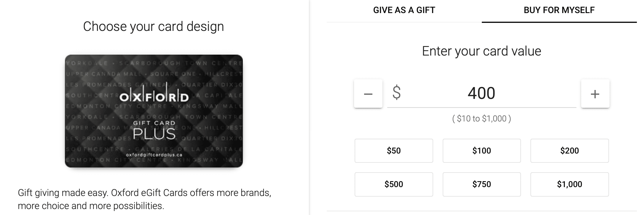The height and width of the screenshot is (215, 644).
Task: Set card value to $200
Action: [569, 151]
